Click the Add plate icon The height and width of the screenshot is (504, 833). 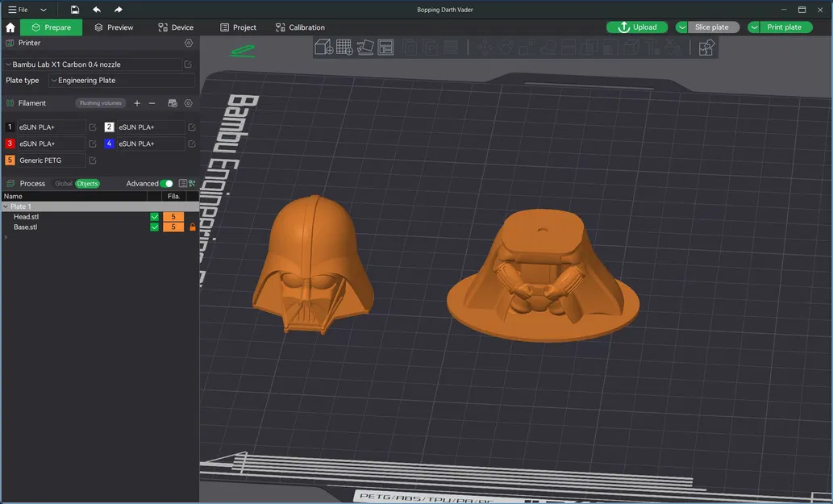tap(344, 47)
